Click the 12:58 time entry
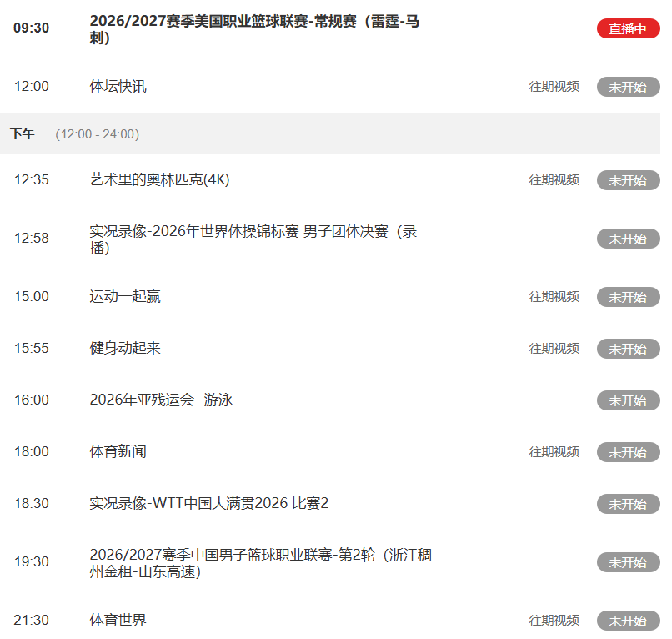Image resolution: width=672 pixels, height=639 pixels. point(32,238)
